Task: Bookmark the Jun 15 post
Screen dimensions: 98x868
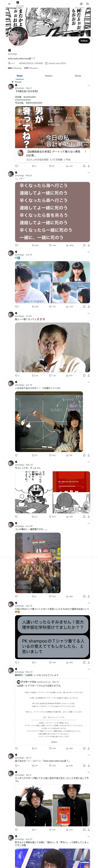Action: (x=84, y=307)
